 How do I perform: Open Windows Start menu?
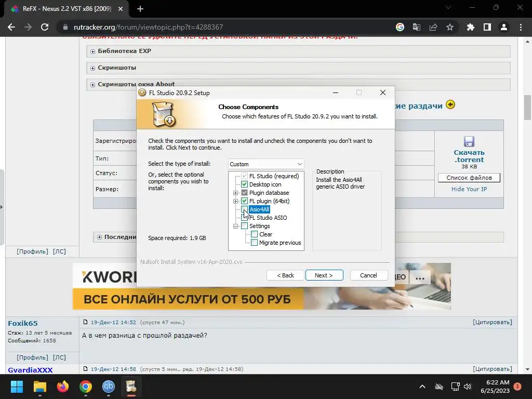(17, 387)
